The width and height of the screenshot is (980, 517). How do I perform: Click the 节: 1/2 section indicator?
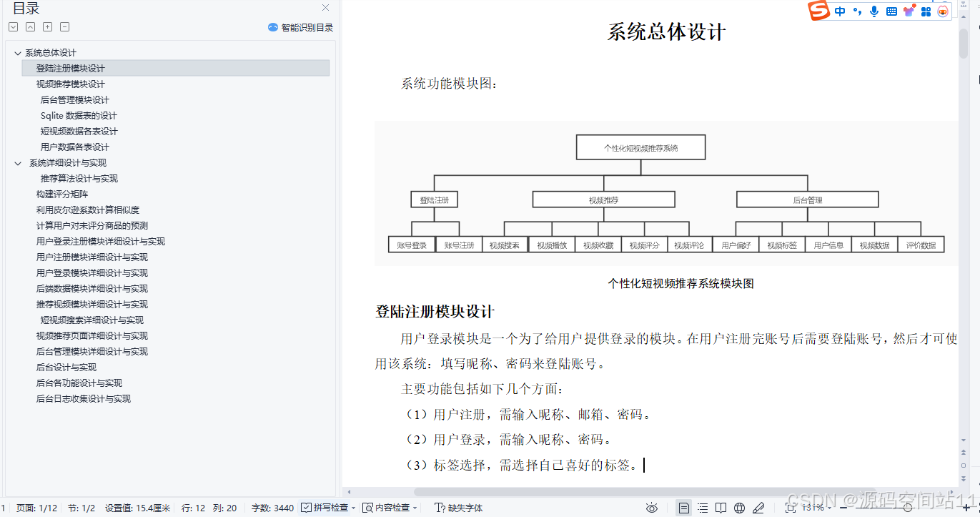(81, 508)
